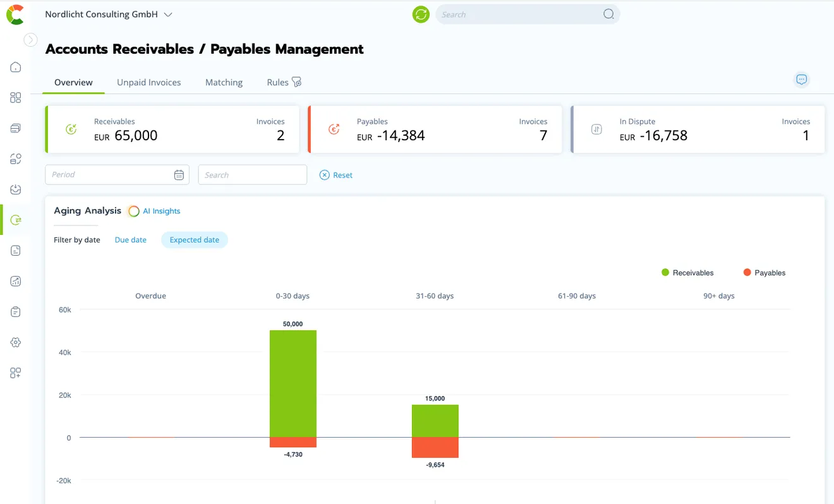Open the chat feedback icon
Image resolution: width=834 pixels, height=504 pixels.
tap(802, 80)
